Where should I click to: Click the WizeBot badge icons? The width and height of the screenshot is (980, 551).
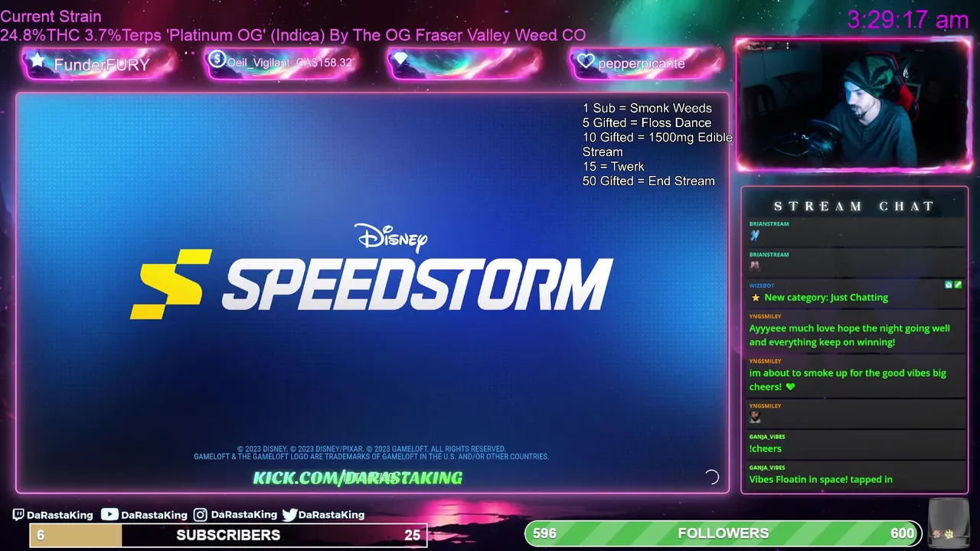click(x=953, y=285)
